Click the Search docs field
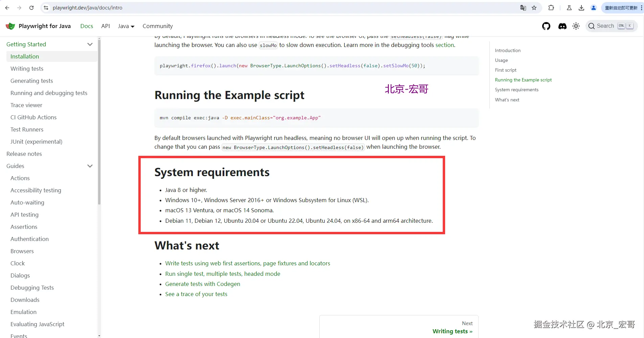 point(612,26)
